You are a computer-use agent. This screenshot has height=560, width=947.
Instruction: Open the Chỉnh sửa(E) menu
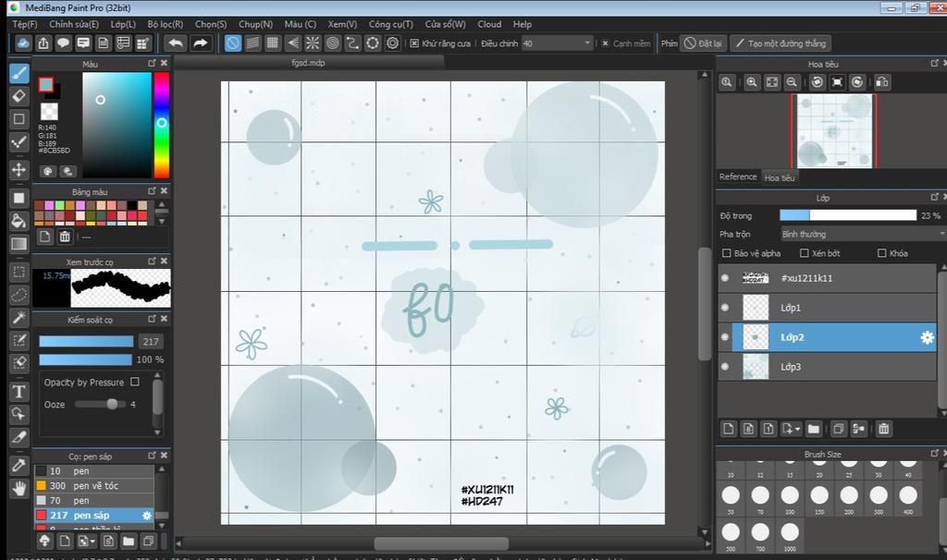click(x=74, y=24)
